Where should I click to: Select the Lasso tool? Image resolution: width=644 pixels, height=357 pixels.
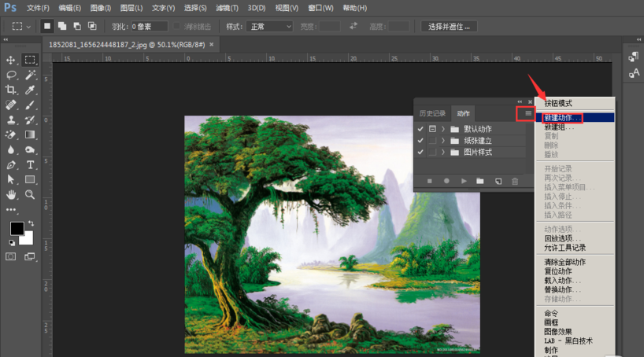pyautogui.click(x=11, y=75)
